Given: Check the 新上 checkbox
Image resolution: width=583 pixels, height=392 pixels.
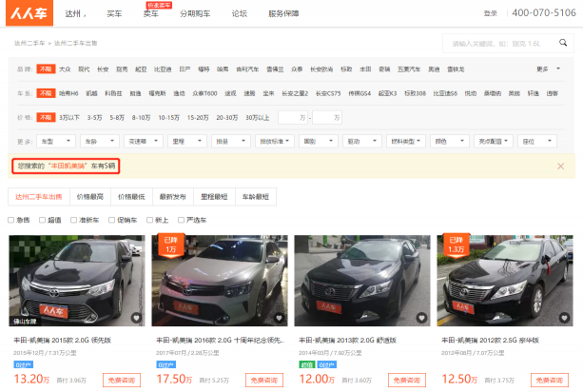Looking at the screenshot, I should click(149, 220).
